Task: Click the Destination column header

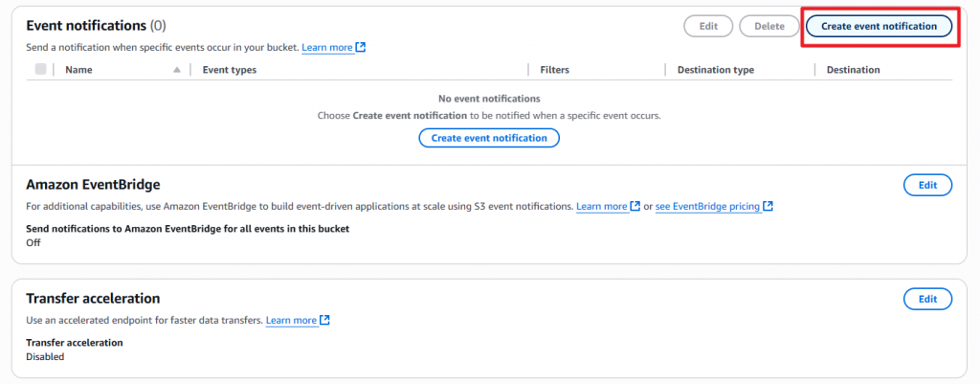Action: (853, 70)
